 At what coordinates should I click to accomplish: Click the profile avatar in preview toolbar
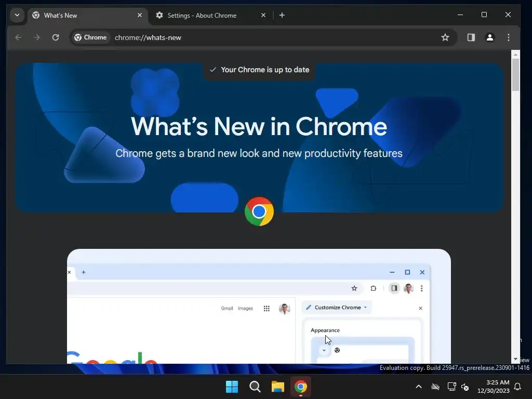(x=408, y=288)
